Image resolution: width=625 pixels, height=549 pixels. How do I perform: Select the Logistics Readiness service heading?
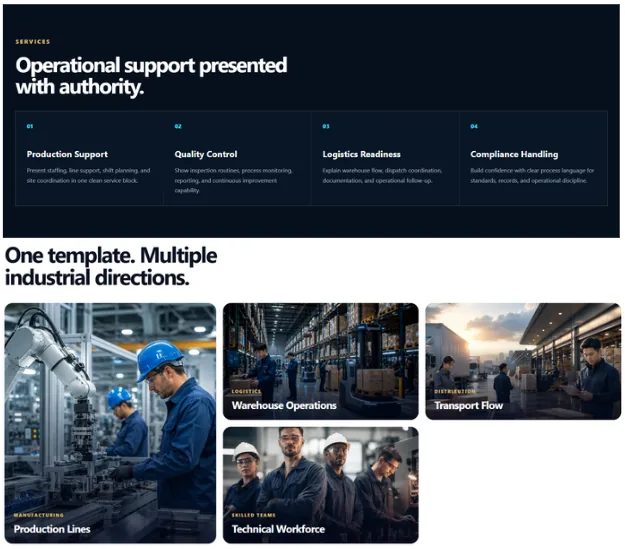(x=361, y=154)
